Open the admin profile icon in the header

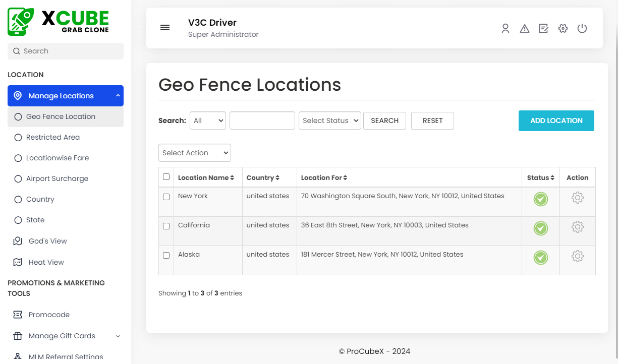(x=505, y=28)
